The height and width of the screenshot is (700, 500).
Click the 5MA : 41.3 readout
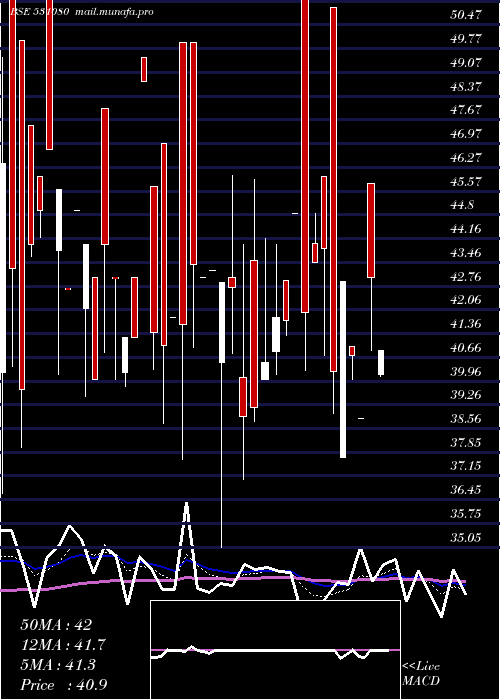tap(58, 665)
